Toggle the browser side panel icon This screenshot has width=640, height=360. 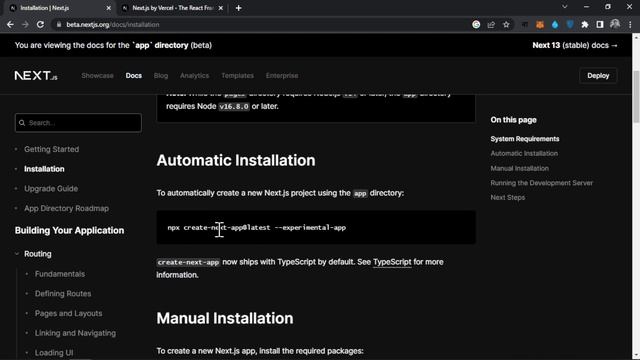coord(600,24)
